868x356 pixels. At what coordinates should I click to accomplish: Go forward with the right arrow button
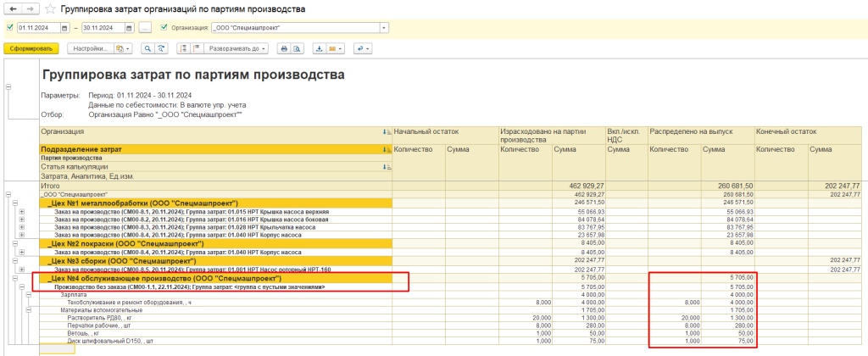(x=31, y=9)
